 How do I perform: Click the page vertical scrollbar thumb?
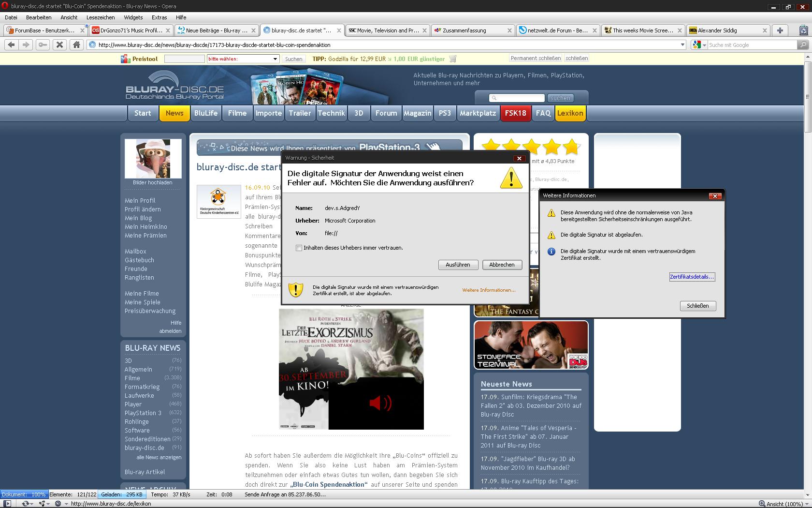807,96
